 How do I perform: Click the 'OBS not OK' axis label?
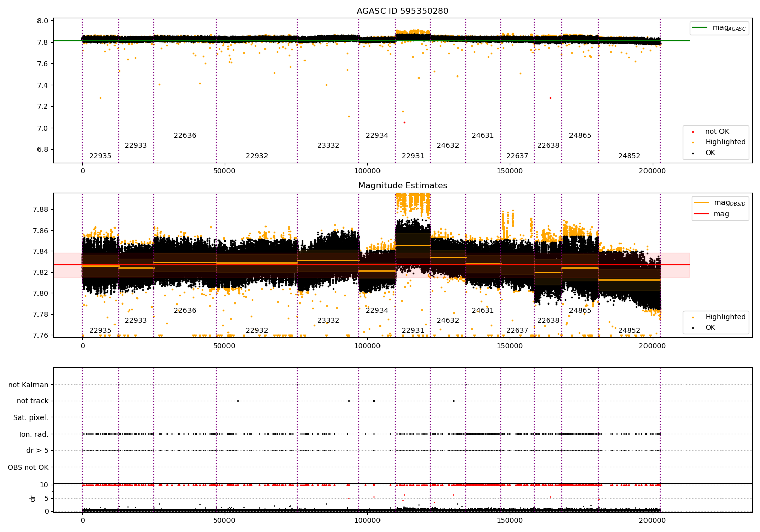click(x=28, y=467)
